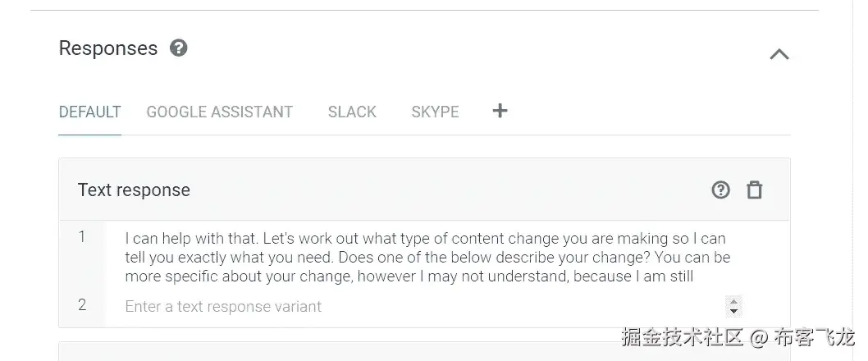Click the line starting 'more specific about your change'
The height and width of the screenshot is (361, 868).
(x=409, y=276)
